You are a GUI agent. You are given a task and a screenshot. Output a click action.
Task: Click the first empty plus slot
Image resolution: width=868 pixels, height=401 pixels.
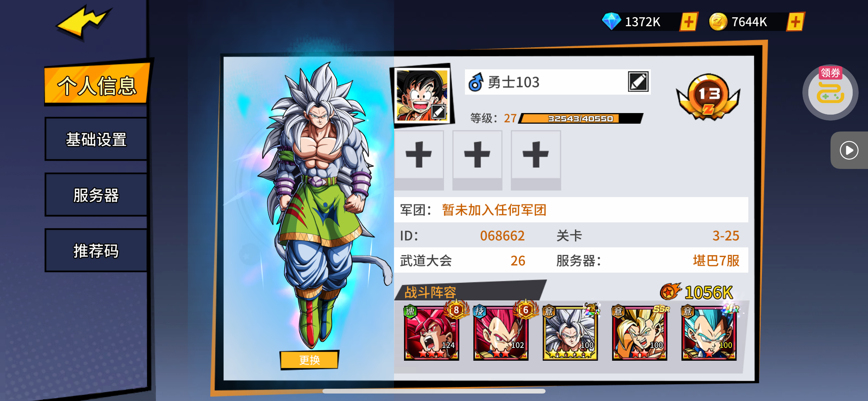click(x=419, y=160)
